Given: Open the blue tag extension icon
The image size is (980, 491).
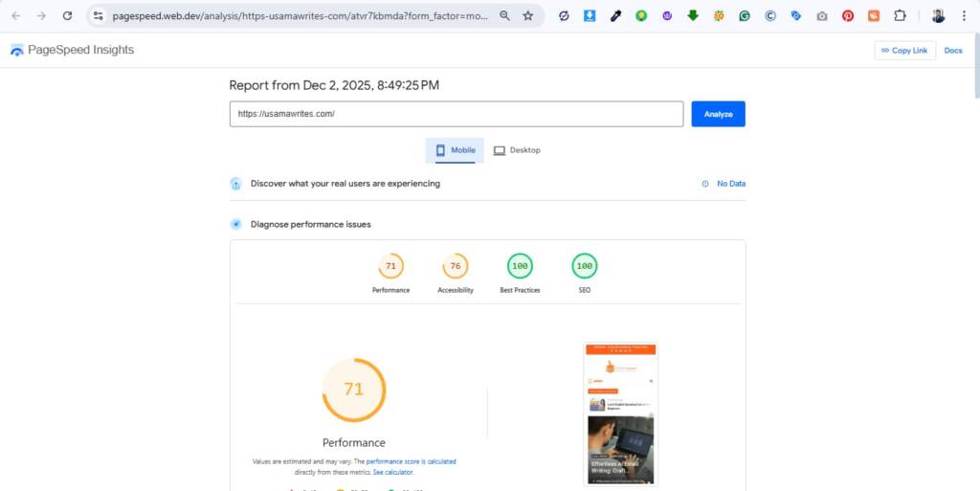Looking at the screenshot, I should click(x=796, y=16).
